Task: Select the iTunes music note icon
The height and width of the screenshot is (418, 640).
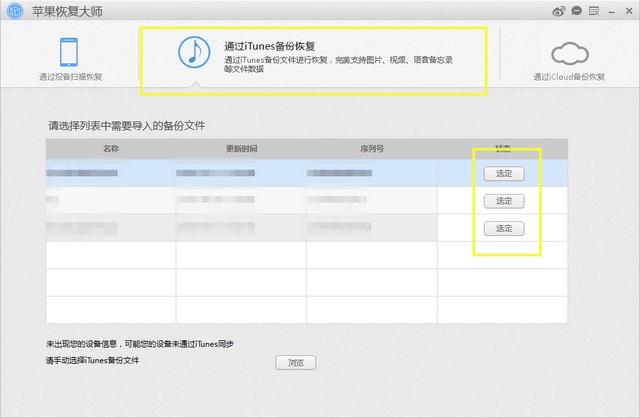Action: click(194, 52)
